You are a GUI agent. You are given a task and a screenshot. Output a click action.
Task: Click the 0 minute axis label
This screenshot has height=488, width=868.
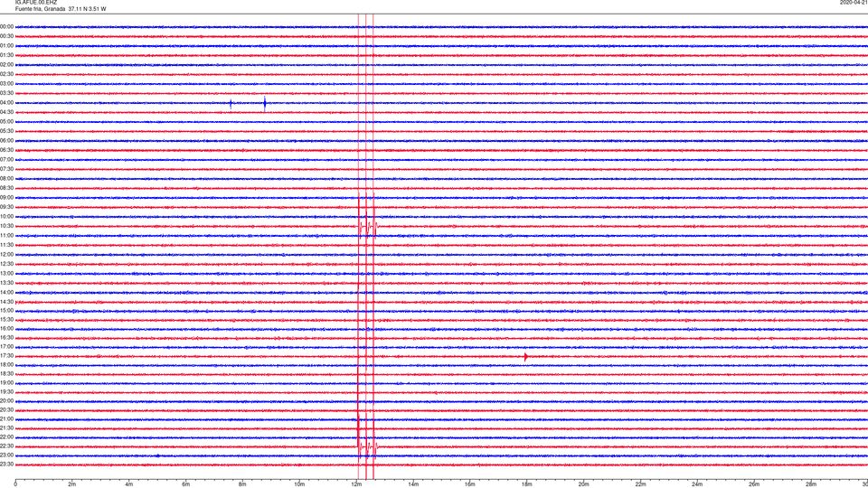[15, 484]
